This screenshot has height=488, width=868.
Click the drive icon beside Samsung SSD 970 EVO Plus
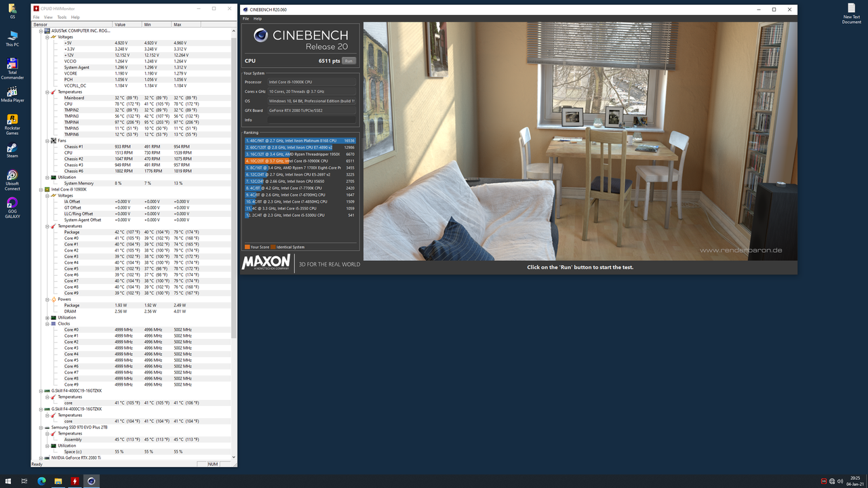[47, 427]
